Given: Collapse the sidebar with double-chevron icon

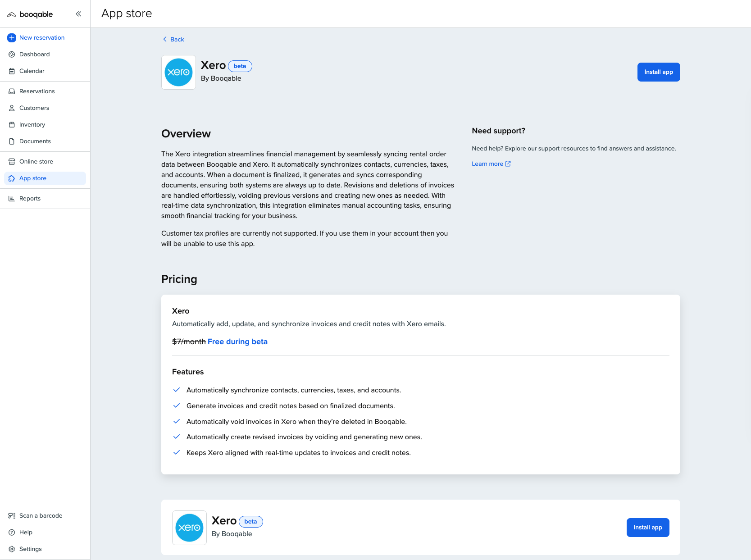Looking at the screenshot, I should click(78, 14).
